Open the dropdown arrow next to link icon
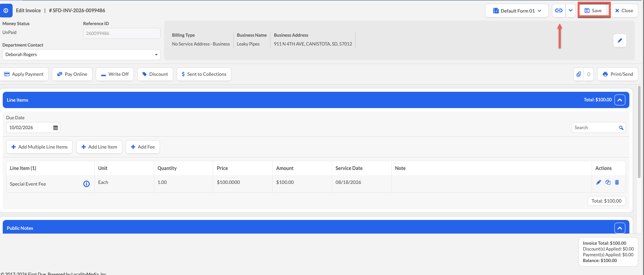The width and height of the screenshot is (644, 275). [571, 11]
